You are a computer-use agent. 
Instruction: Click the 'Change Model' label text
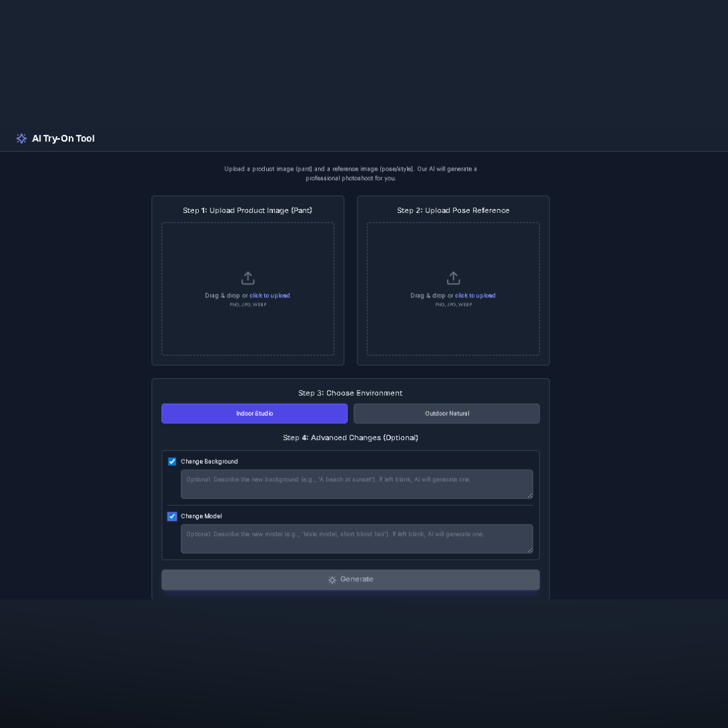[201, 516]
